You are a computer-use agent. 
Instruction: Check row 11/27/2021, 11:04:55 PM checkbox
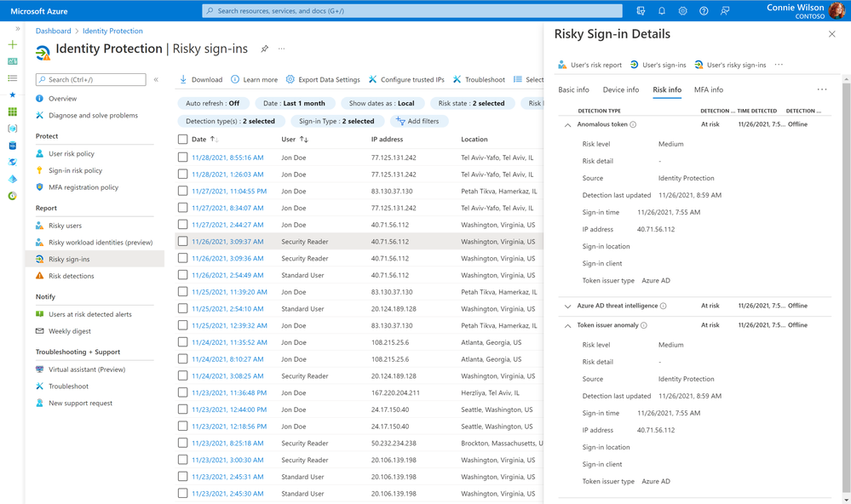[182, 191]
